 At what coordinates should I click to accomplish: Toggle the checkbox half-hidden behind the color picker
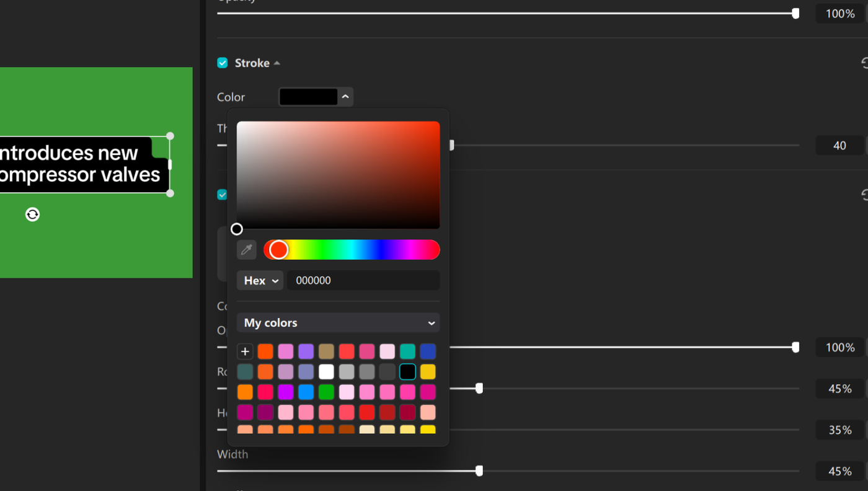222,195
